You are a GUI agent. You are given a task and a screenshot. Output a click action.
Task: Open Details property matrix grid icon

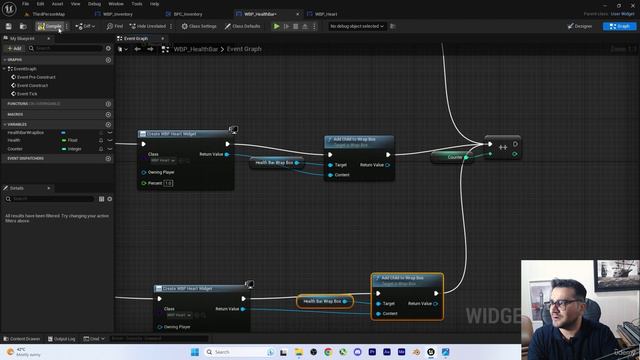tap(101, 199)
